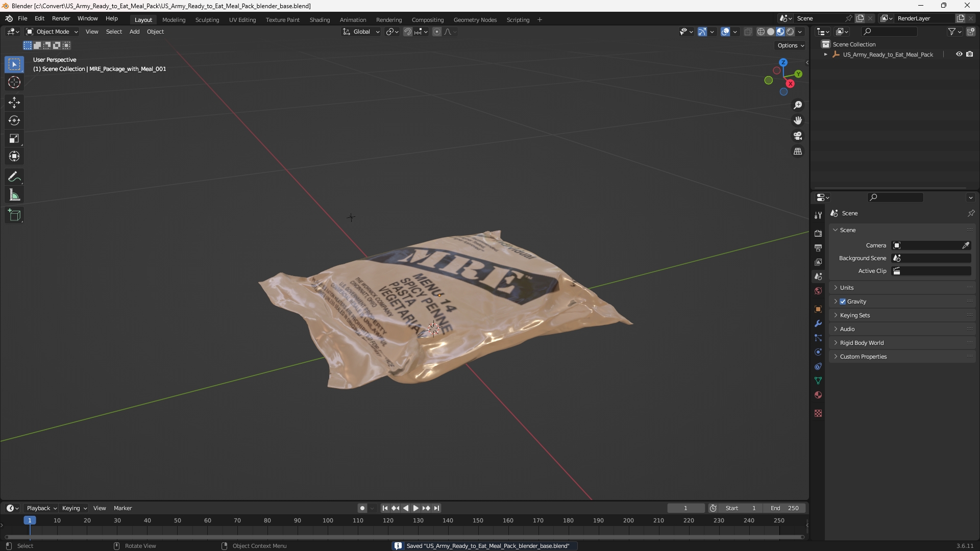Toggle snapping magnet icon
Viewport: 980px width, 551px height.
[x=407, y=32]
